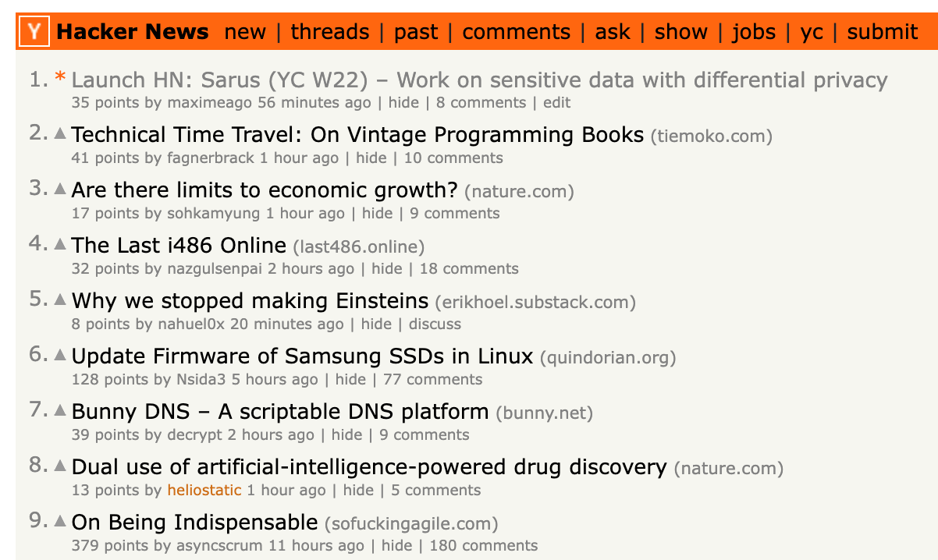This screenshot has height=560, width=938.
Task: Hide the 'On Being Indispensable' story
Action: pos(396,546)
